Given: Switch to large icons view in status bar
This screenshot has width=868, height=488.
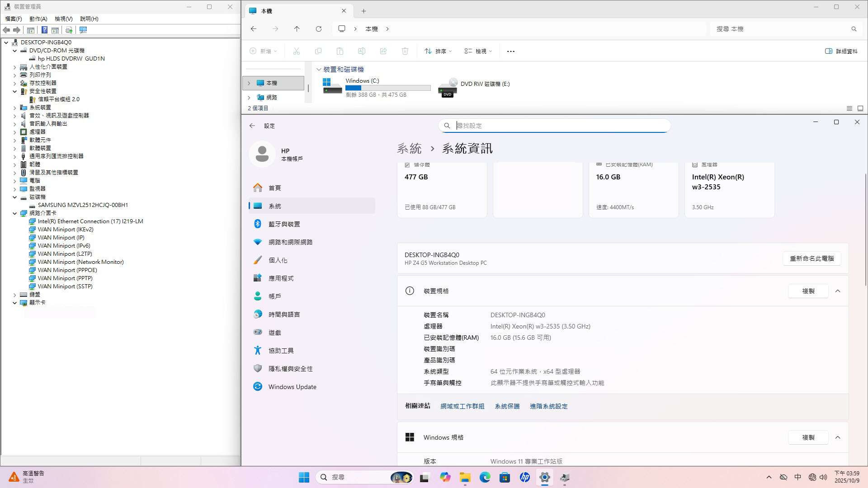Looking at the screenshot, I should point(860,108).
